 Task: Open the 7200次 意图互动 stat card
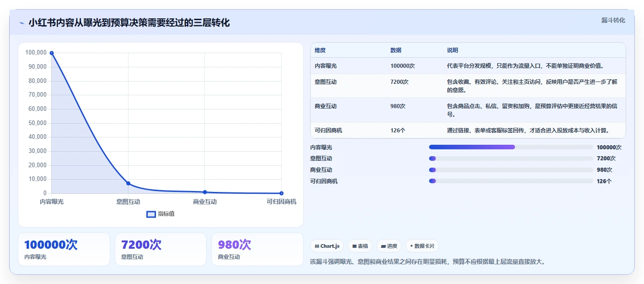[x=161, y=249]
